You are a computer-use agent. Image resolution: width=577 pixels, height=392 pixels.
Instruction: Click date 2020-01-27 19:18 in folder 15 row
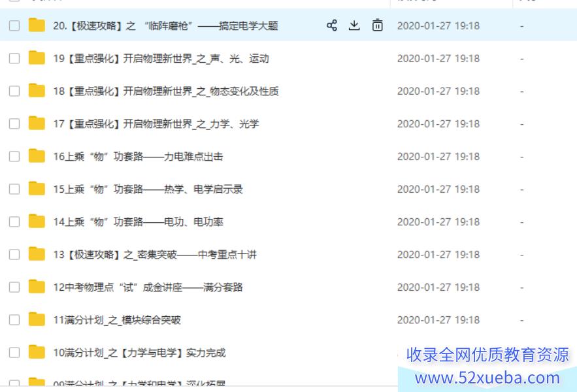(438, 189)
